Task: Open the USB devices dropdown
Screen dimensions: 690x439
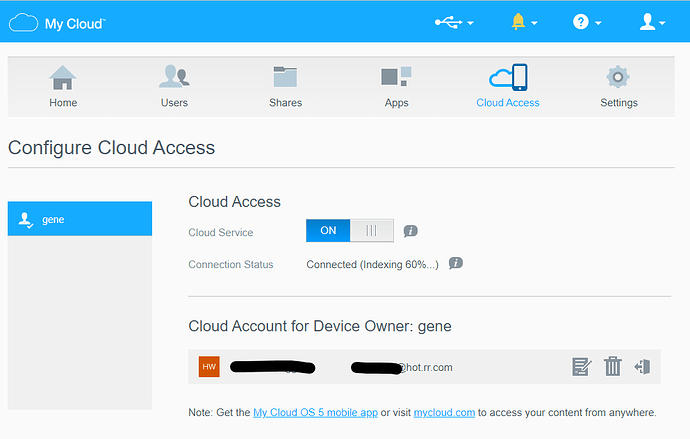Action: point(454,22)
